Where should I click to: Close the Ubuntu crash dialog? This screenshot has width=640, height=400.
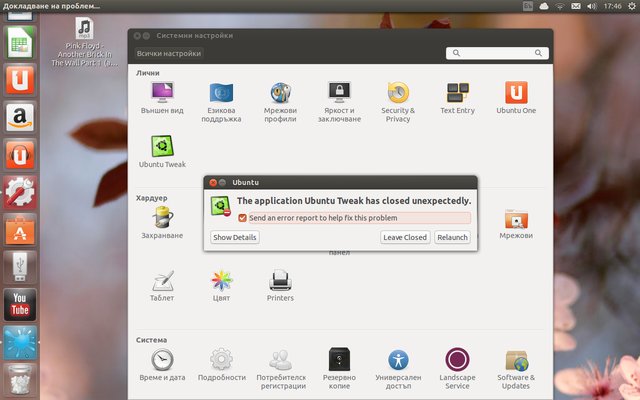click(213, 182)
